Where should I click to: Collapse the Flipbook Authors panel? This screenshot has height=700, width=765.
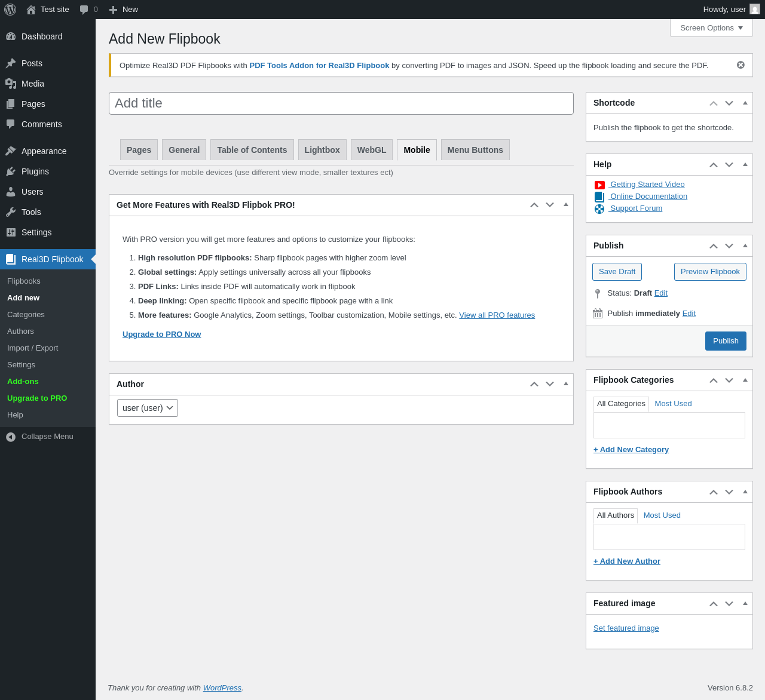click(745, 492)
